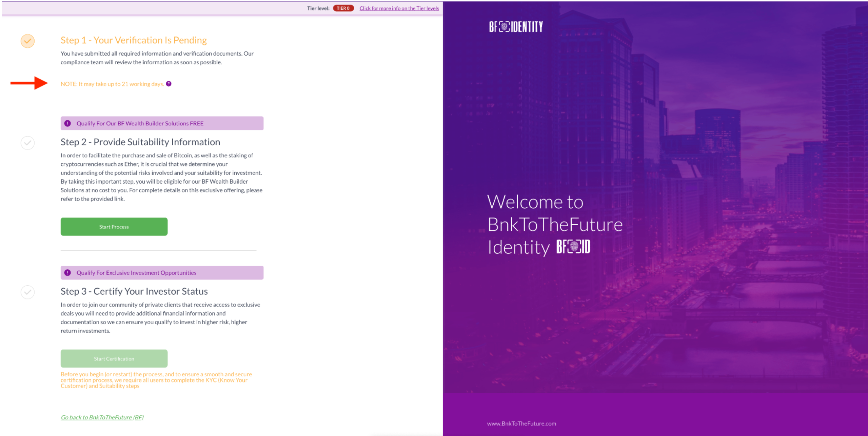This screenshot has width=868, height=436.
Task: Click the red arrow pointing to note
Action: [x=29, y=83]
